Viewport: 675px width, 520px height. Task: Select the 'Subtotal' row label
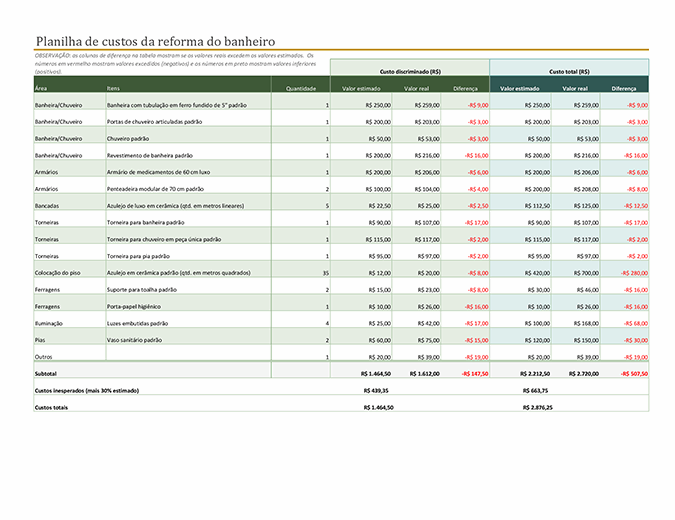click(47, 373)
